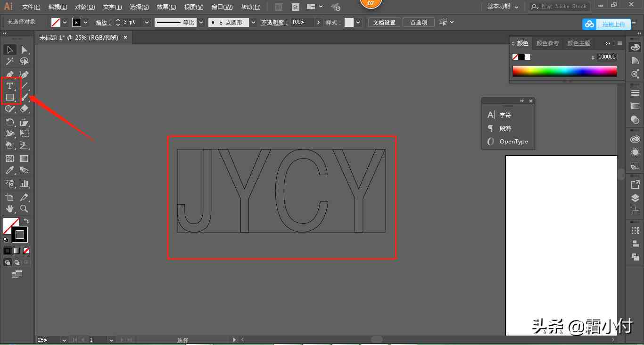The width and height of the screenshot is (644, 345).
Task: Open stroke color dropdown in control bar
Action: (86, 22)
